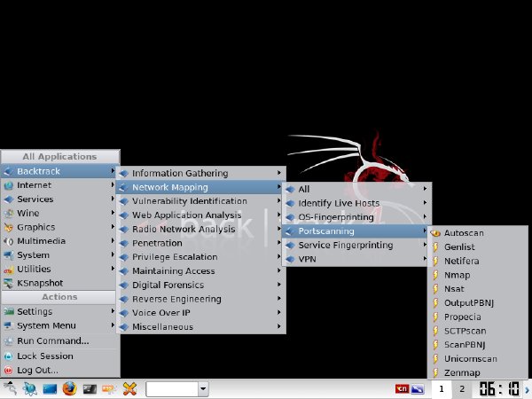The height and width of the screenshot is (399, 532).
Task: Click the KDE dragon menu launcher
Action: [x=10, y=388]
